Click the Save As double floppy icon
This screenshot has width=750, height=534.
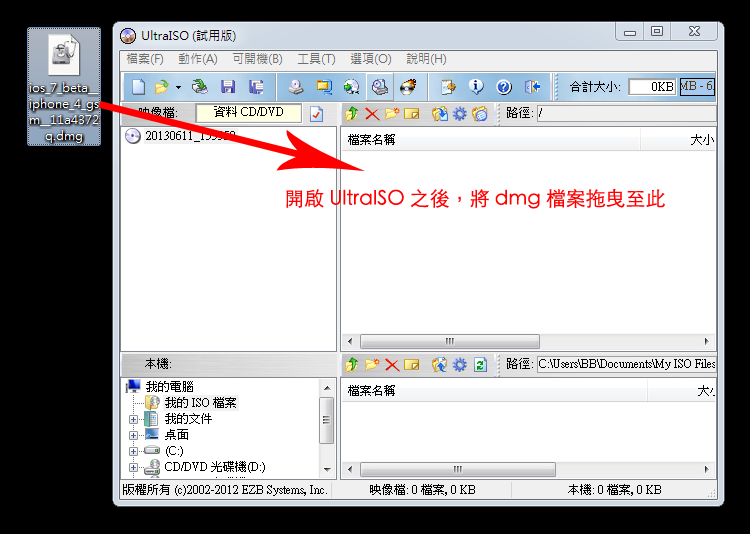(256, 87)
